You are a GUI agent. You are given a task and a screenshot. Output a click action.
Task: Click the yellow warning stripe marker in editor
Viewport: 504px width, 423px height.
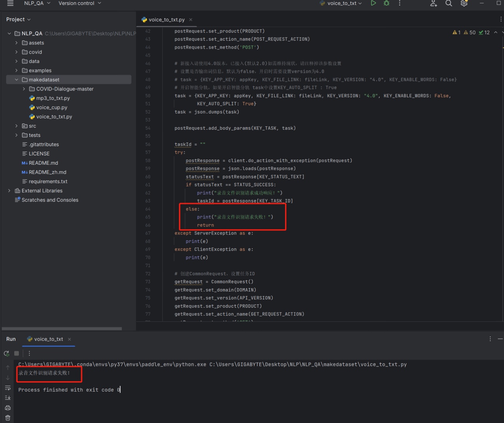pos(503,48)
